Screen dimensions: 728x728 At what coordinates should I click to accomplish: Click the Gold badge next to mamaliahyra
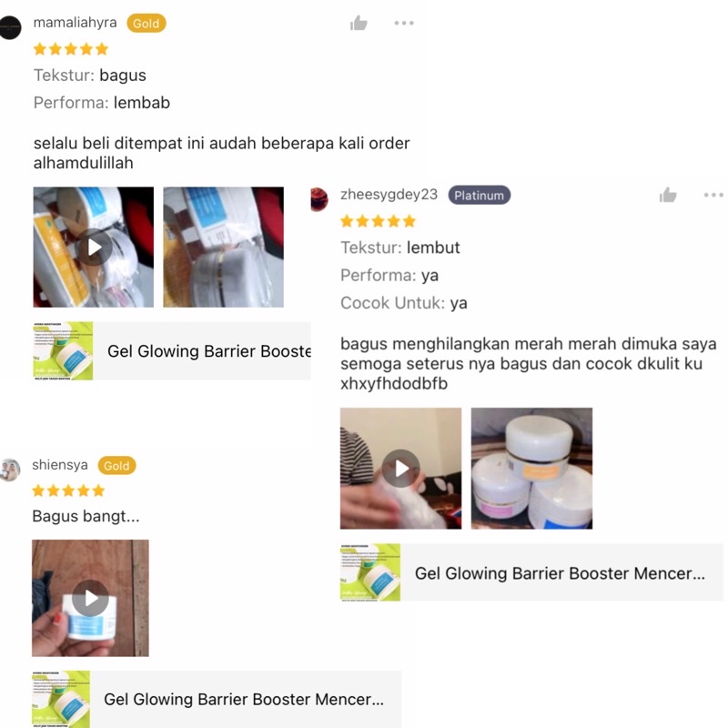coord(147,24)
